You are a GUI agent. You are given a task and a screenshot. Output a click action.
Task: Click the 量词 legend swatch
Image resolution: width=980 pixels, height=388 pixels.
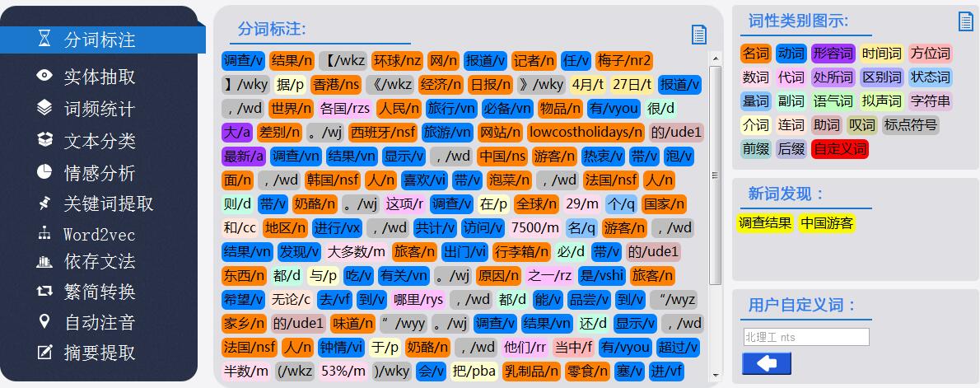(756, 101)
